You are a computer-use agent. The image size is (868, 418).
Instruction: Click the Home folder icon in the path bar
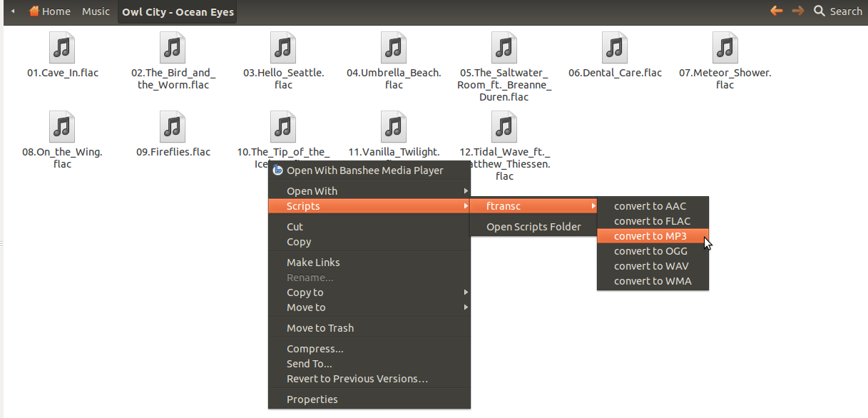[x=34, y=11]
